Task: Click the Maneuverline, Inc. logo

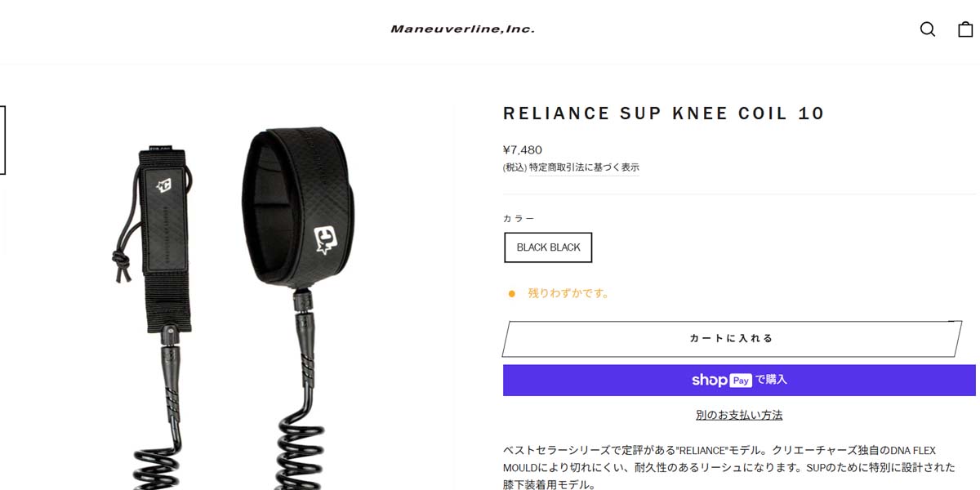Action: tap(462, 29)
